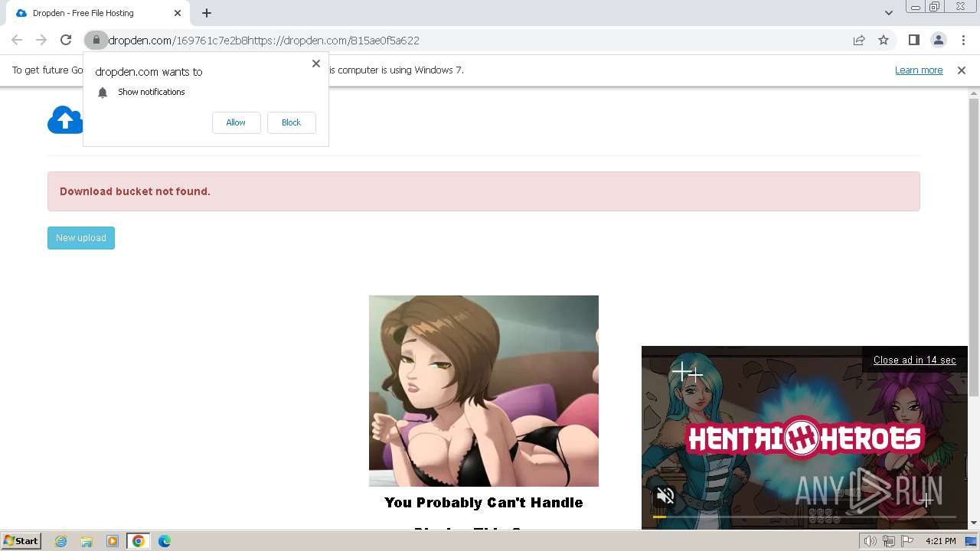The width and height of the screenshot is (980, 551).
Task: Launch Microsoft Edge from taskbar
Action: tap(165, 541)
